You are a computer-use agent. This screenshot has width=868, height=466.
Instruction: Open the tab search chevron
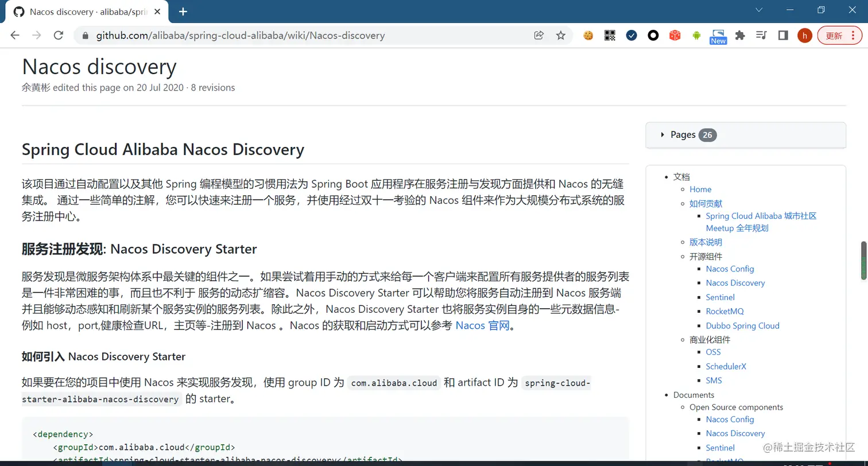point(759,10)
